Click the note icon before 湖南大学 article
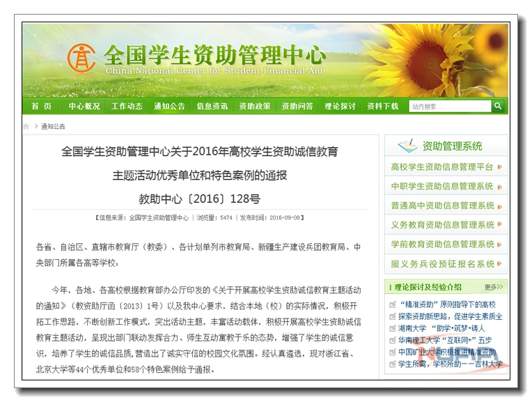Viewport: 532px width, 402px height. click(x=393, y=328)
